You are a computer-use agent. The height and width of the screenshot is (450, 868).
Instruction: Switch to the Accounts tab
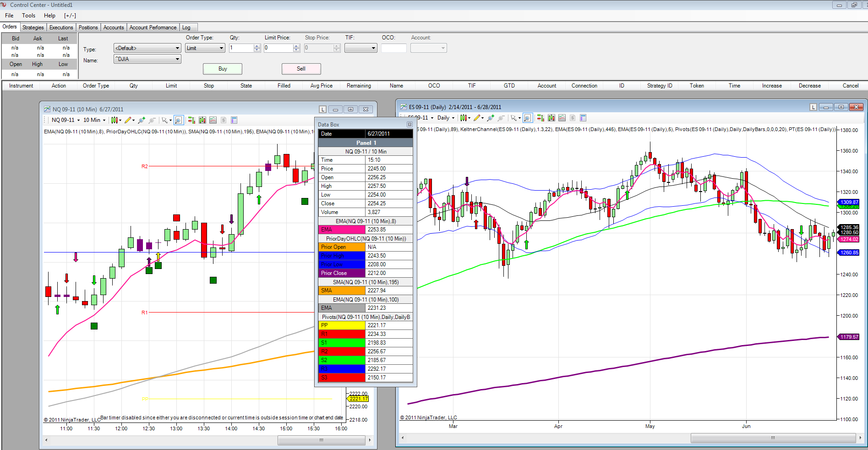(x=114, y=27)
